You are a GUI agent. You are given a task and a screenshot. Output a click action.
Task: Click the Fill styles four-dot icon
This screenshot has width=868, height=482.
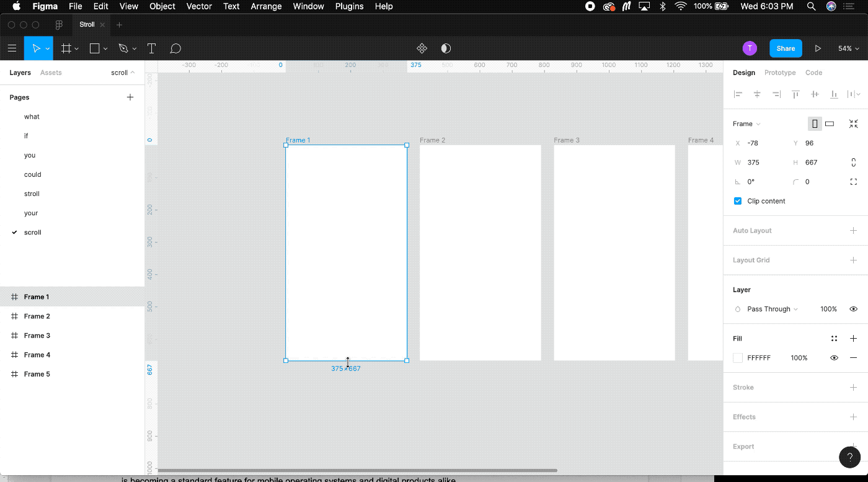pyautogui.click(x=835, y=339)
